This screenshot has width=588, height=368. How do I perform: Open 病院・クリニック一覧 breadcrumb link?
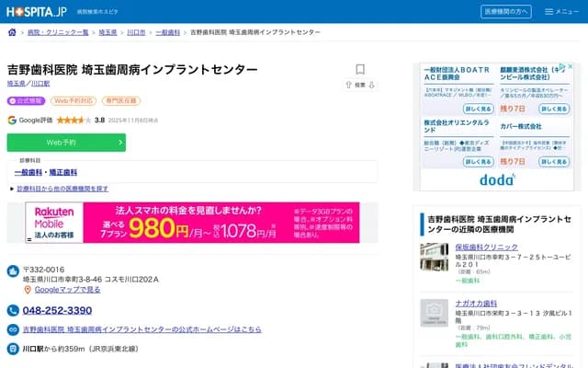pyautogui.click(x=58, y=32)
